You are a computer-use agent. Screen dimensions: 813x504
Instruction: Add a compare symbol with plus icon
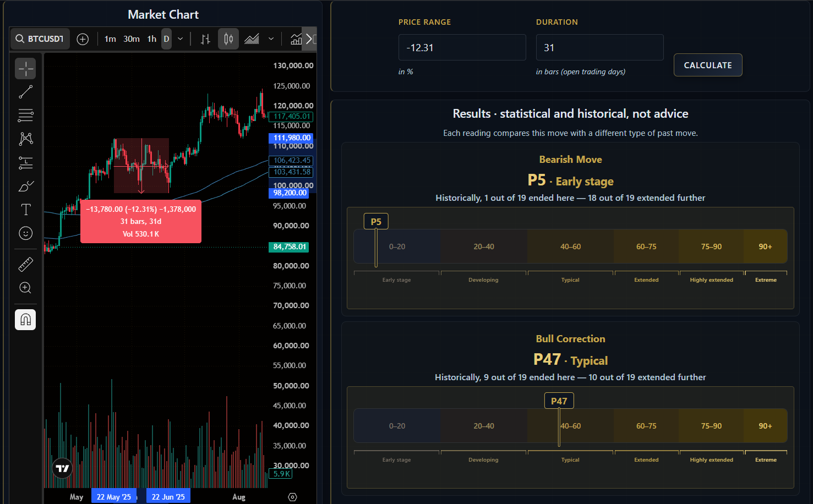pos(83,39)
